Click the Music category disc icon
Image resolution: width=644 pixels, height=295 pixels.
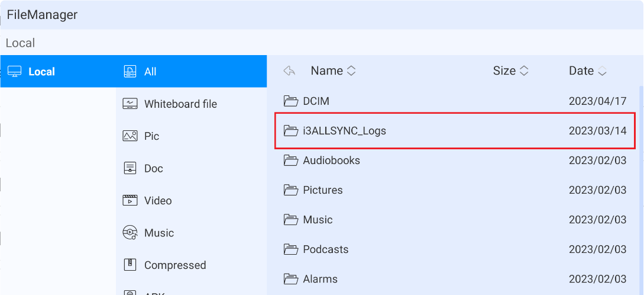(x=130, y=232)
